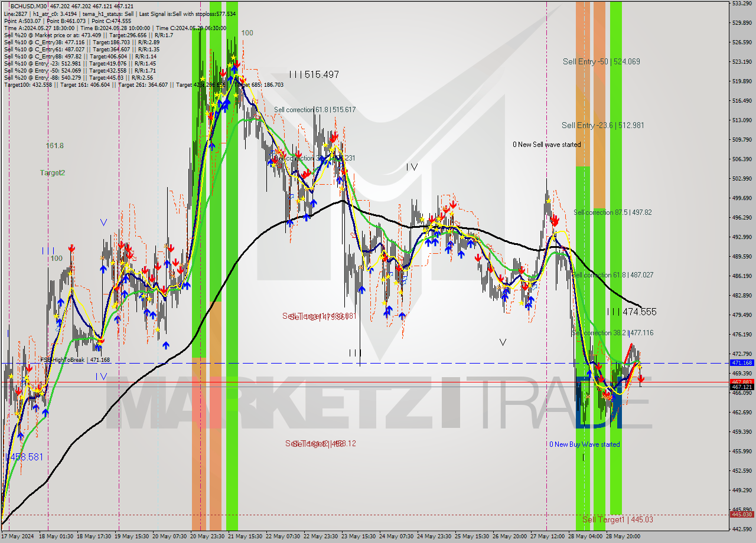This screenshot has width=756, height=543.
Task: Select 'Sell correction 38.2 | 477.116' label
Action: click(612, 333)
